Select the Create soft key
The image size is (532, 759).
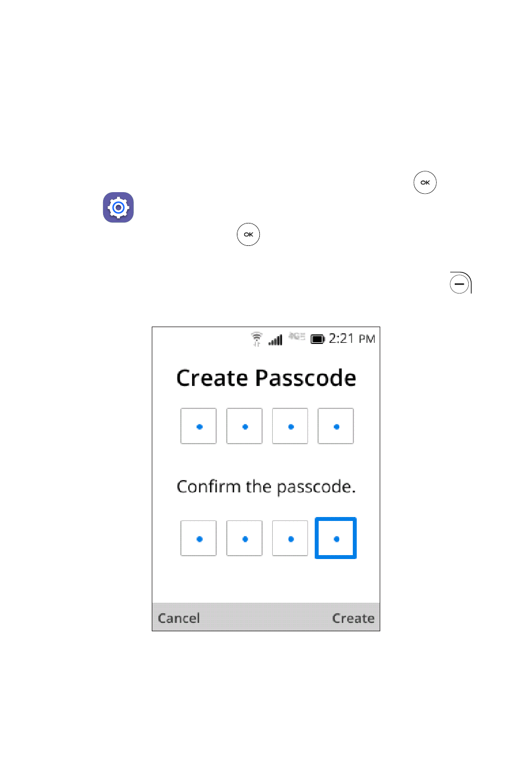coord(353,618)
